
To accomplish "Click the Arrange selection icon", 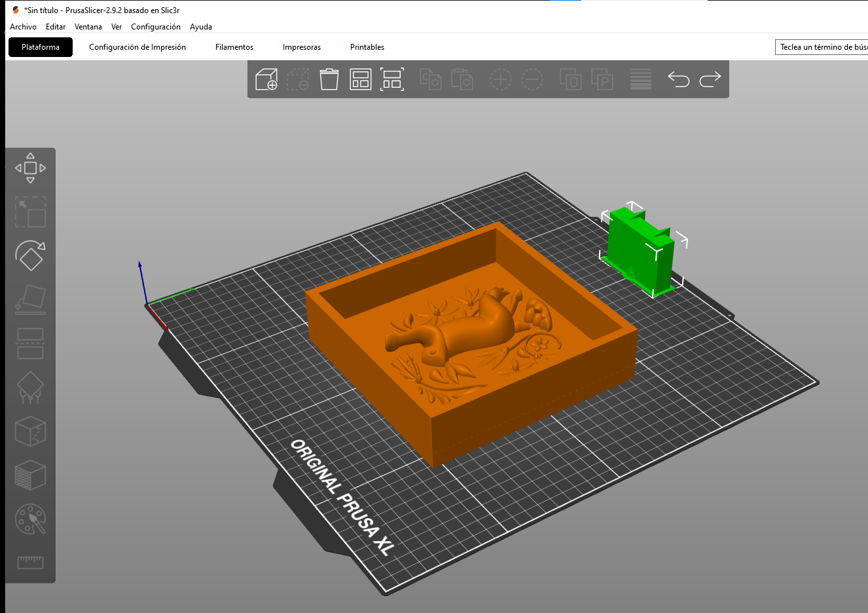I will coord(391,80).
